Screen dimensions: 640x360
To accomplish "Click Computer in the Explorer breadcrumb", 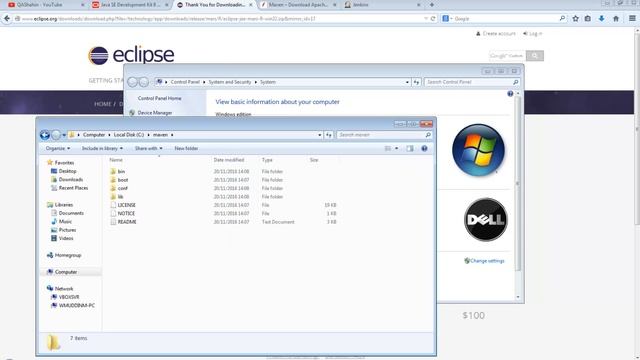I will click(x=94, y=135).
